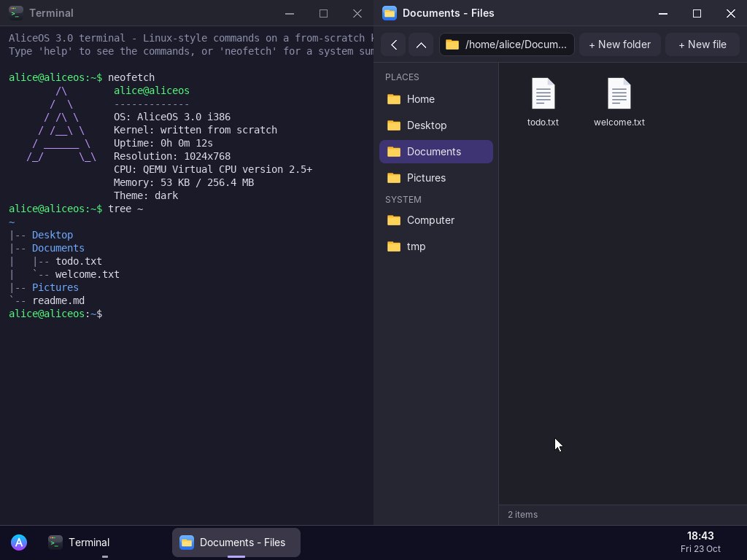Select the todo.txt file icon
747x560 pixels.
[543, 93]
